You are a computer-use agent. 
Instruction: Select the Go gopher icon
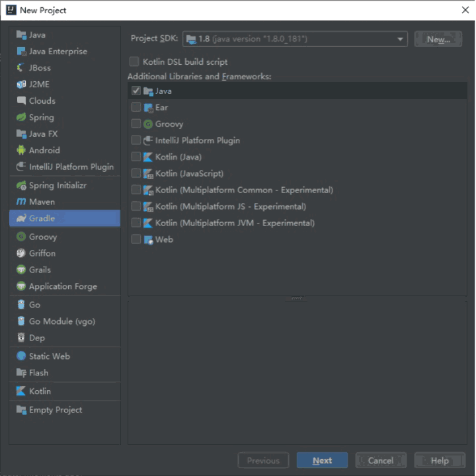[x=21, y=305]
